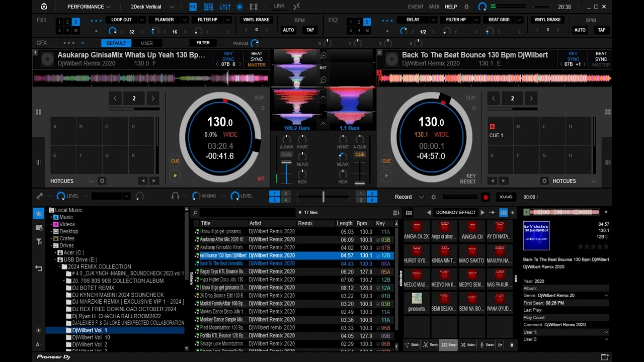Select the CFX DEFAULT tab
Screen dimensions: 644x362
coord(116,43)
